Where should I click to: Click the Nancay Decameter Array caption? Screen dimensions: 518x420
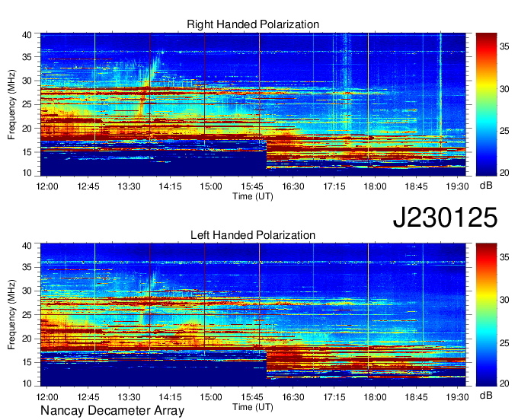[112, 411]
